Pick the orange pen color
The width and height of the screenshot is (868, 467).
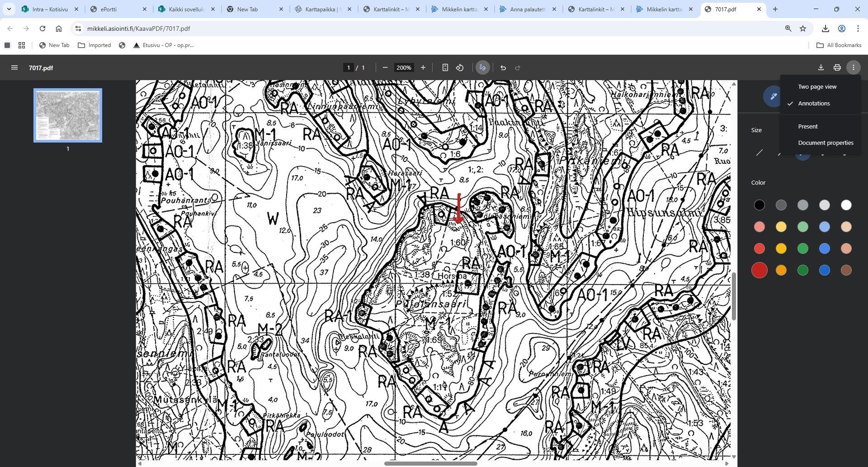coord(781,270)
